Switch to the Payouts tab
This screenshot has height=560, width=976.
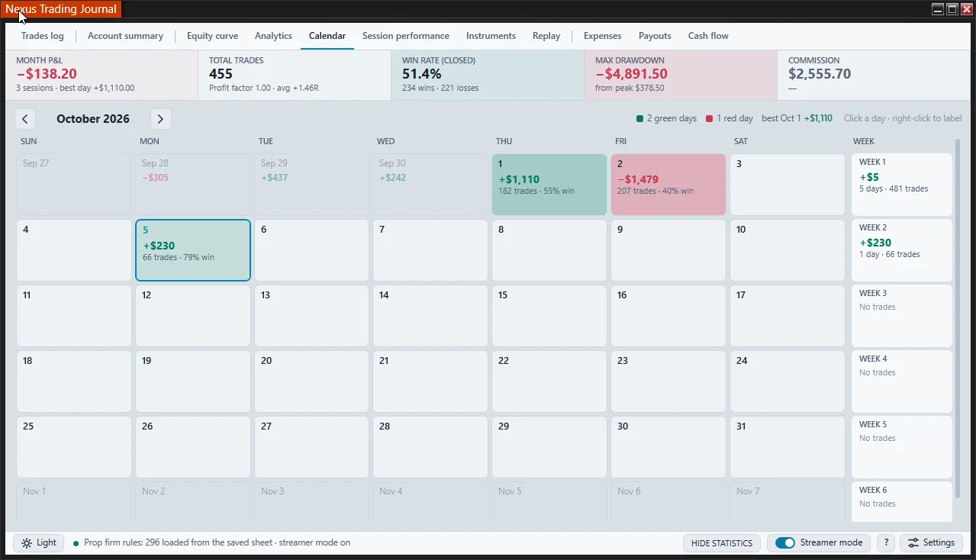tap(655, 36)
